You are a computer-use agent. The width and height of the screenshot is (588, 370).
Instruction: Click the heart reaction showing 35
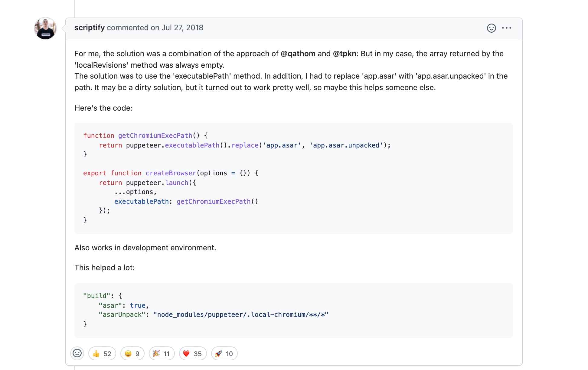click(193, 353)
